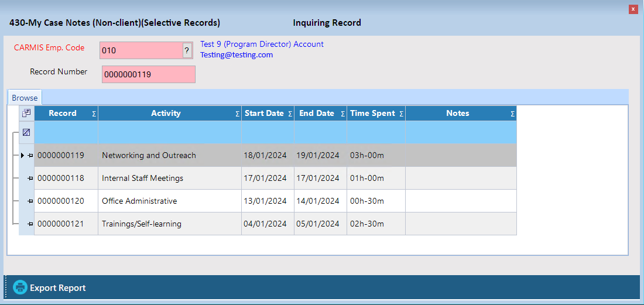Open the question mark lookup for Emp. Code
The width and height of the screenshot is (644, 305).
187,51
